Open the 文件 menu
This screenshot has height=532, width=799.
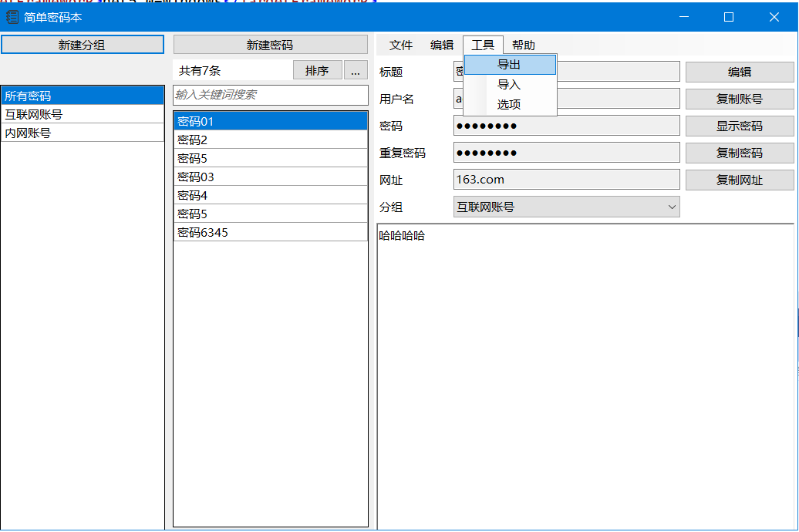click(401, 45)
